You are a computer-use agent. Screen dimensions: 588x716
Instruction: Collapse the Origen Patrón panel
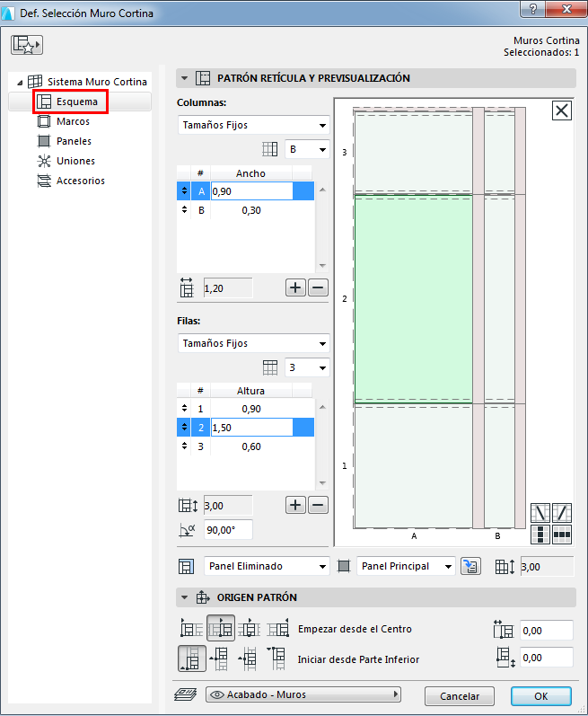tap(184, 597)
